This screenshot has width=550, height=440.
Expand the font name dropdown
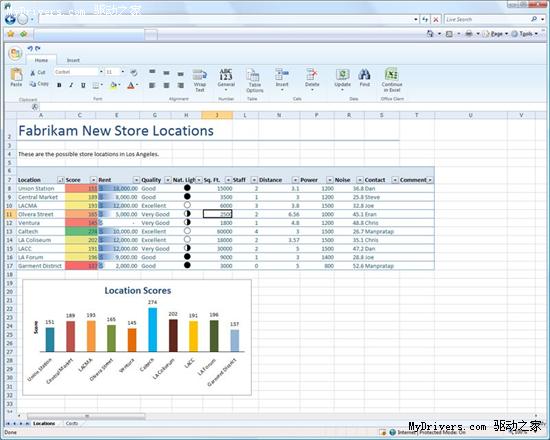pyautogui.click(x=101, y=72)
